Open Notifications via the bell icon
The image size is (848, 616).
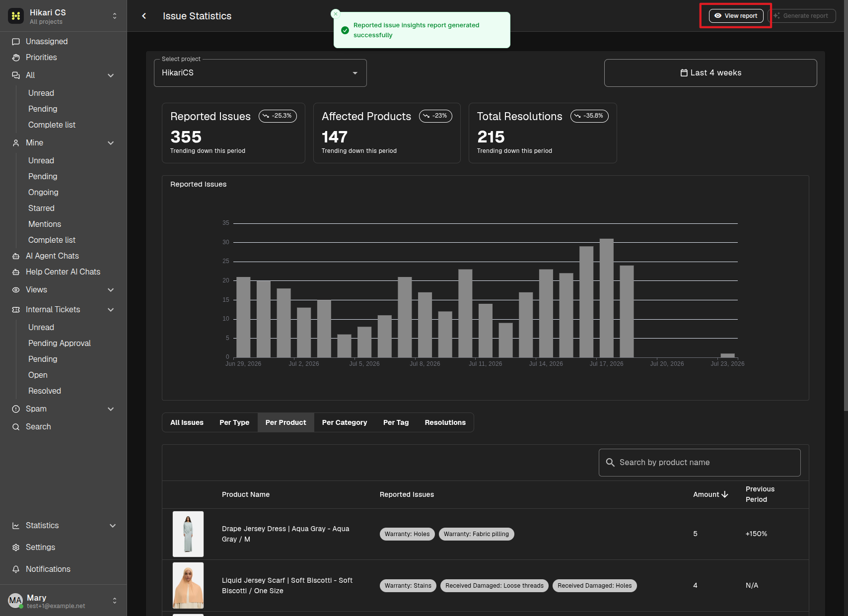[x=16, y=569]
